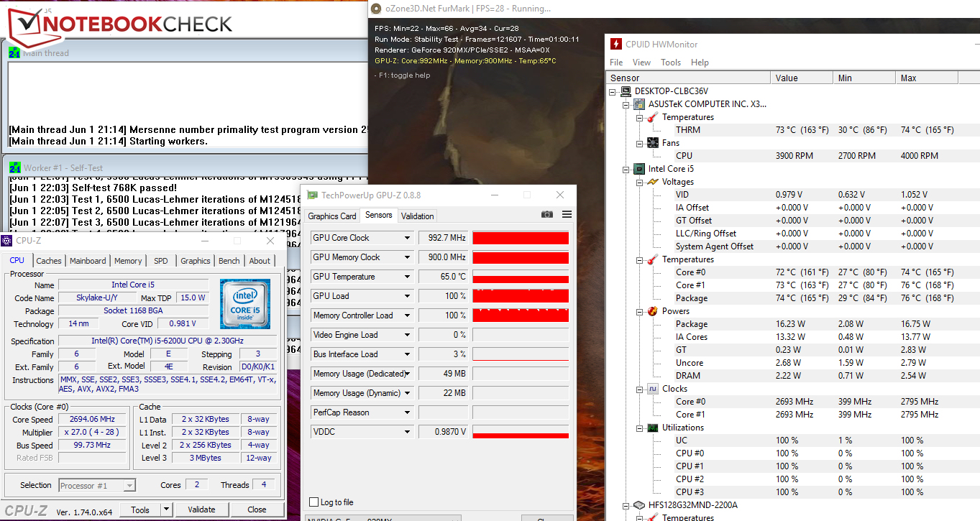
Task: Click the Prime95 Main thread window icon
Action: click(x=14, y=52)
